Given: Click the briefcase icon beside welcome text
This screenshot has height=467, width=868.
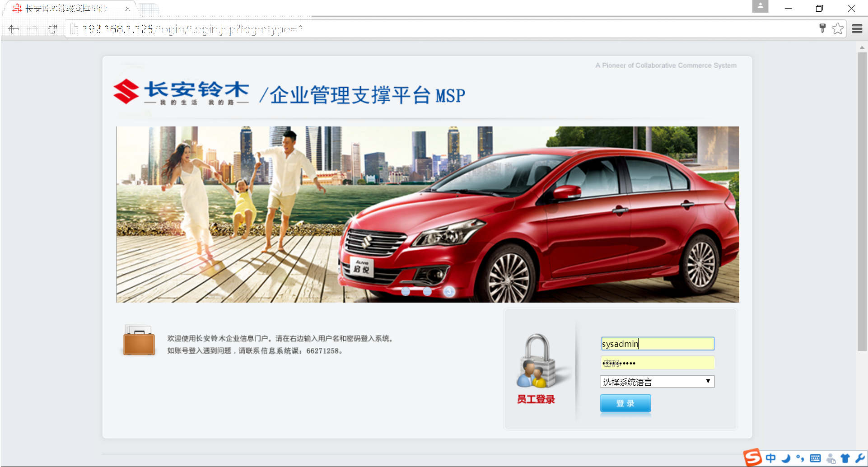Looking at the screenshot, I should (x=139, y=341).
